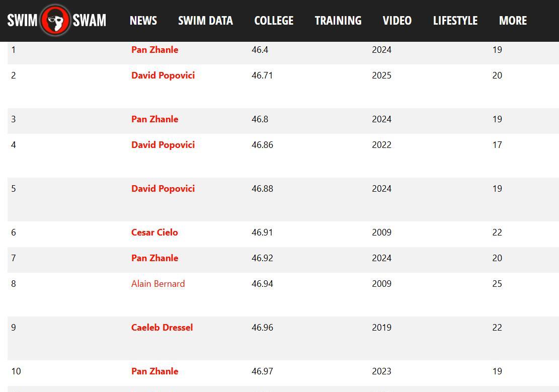This screenshot has height=392, width=559.
Task: Open the NEWS menu
Action: (143, 21)
